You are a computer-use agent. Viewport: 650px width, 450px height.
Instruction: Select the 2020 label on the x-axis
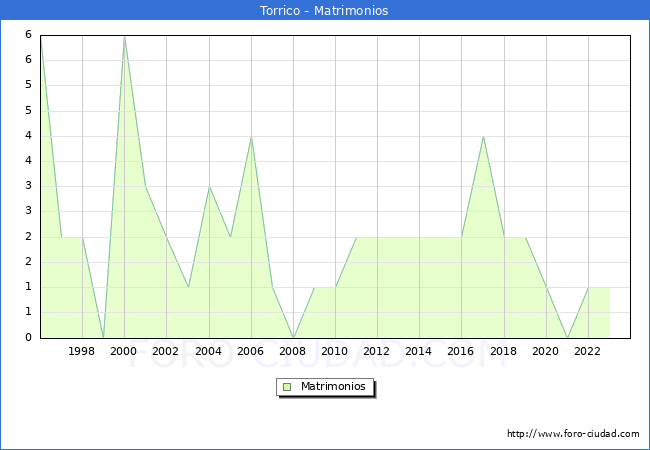pos(546,351)
